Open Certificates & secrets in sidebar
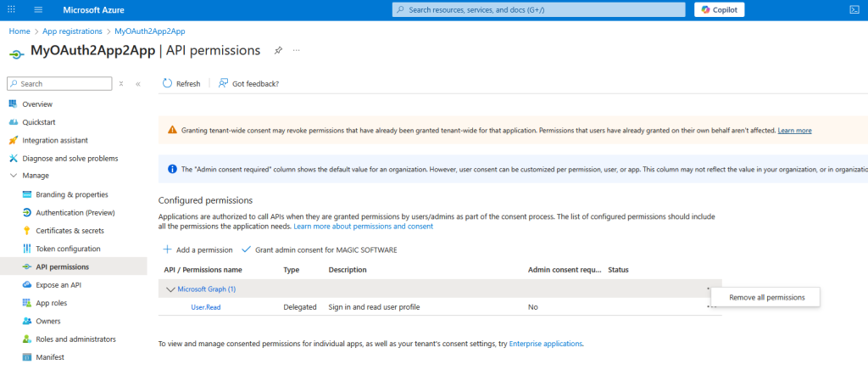The image size is (868, 370). click(x=70, y=231)
